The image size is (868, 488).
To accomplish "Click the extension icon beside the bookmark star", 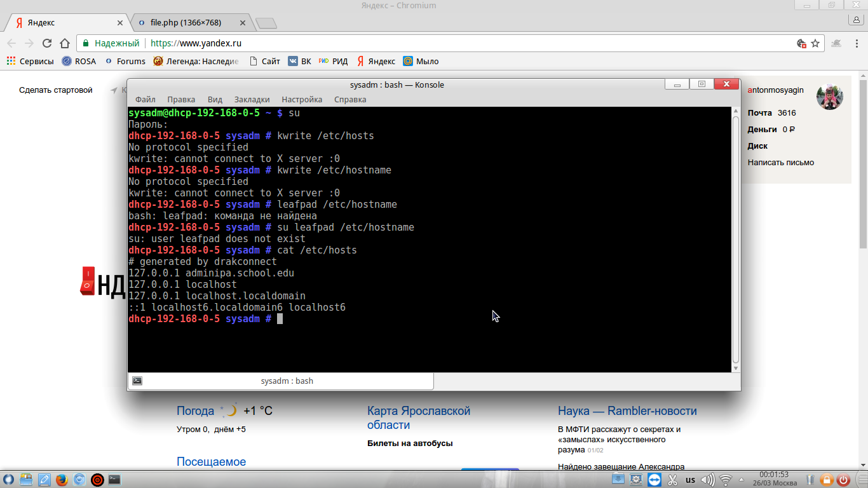I will coord(836,43).
